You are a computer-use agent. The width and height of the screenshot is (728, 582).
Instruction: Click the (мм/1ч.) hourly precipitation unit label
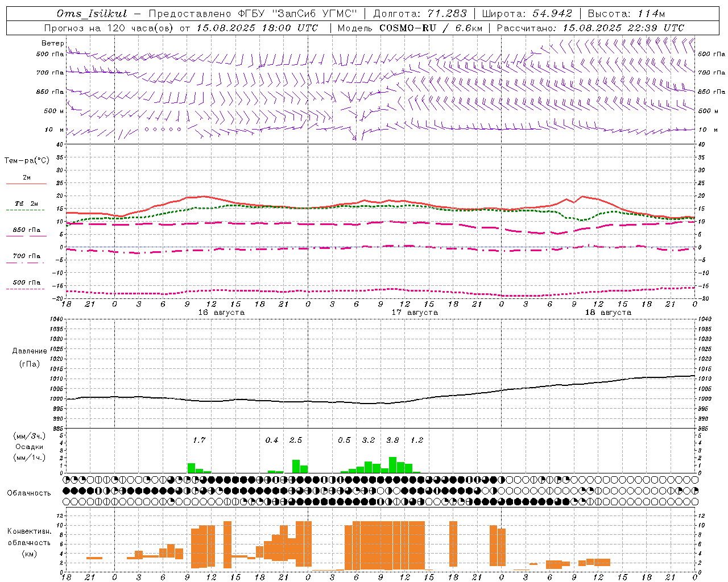point(30,457)
